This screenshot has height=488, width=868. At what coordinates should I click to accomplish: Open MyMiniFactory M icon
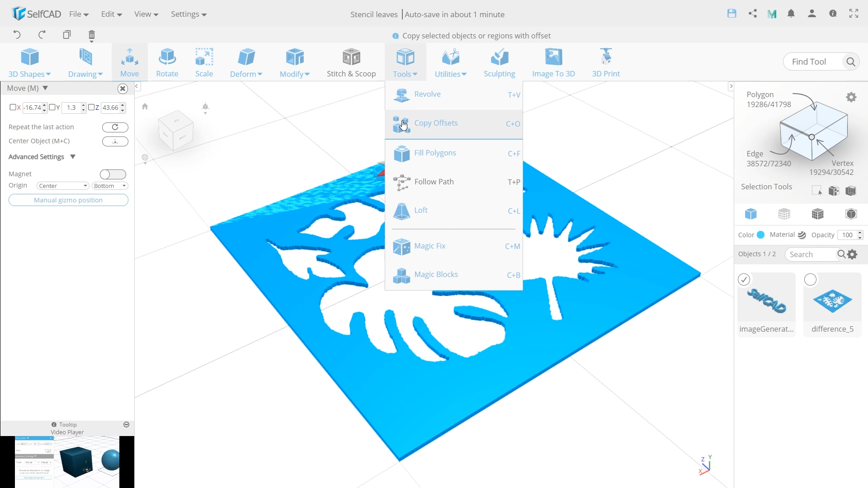click(772, 14)
